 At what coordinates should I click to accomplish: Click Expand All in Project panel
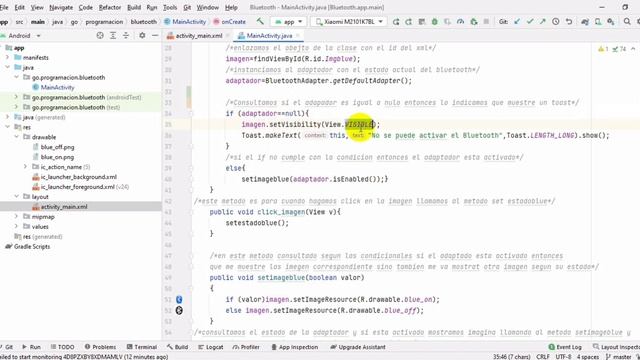coord(113,36)
